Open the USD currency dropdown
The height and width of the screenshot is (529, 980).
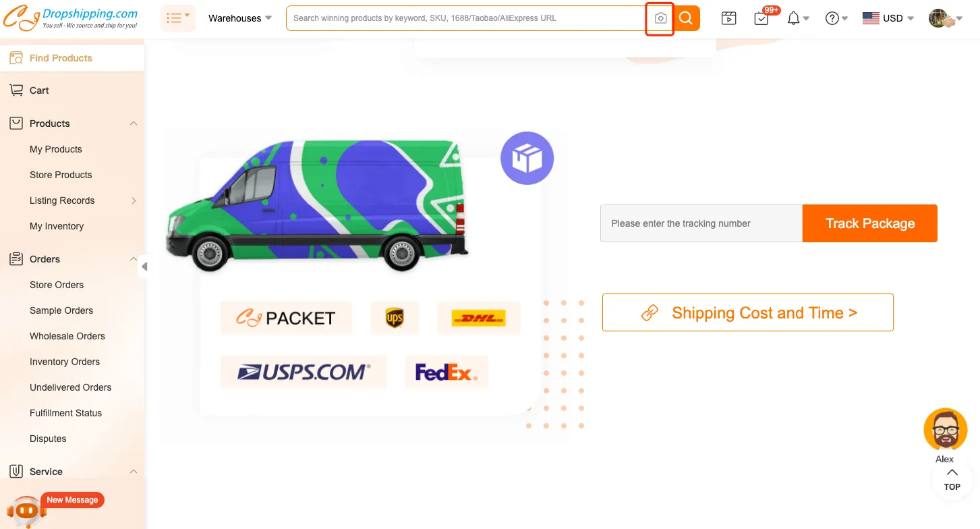tap(888, 18)
